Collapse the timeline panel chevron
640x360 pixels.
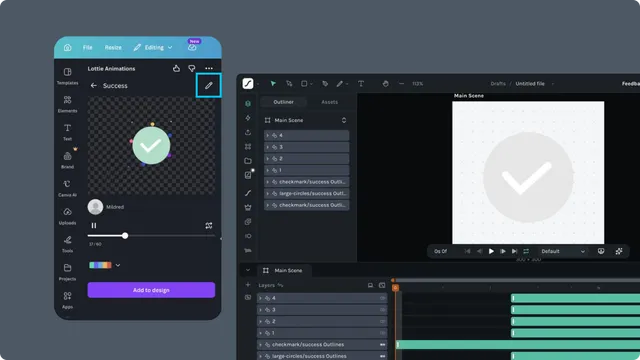coord(248,270)
